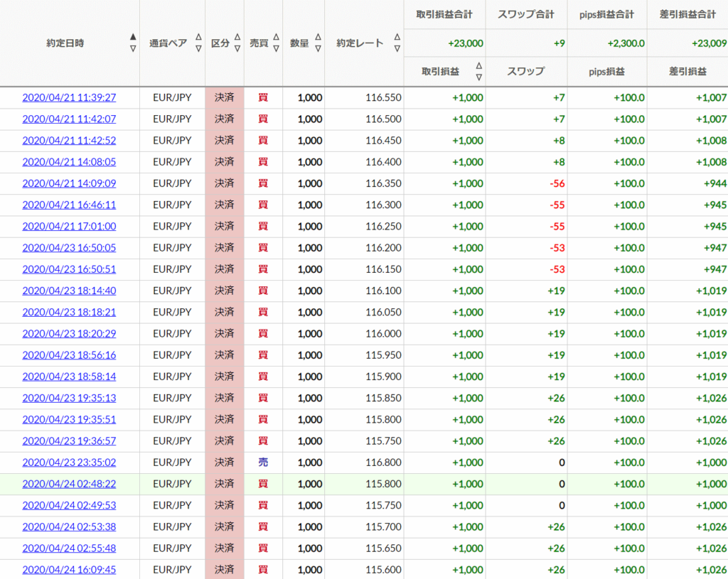Sort 売買 column ascending up arrow
This screenshot has width=728, height=579.
[x=276, y=37]
